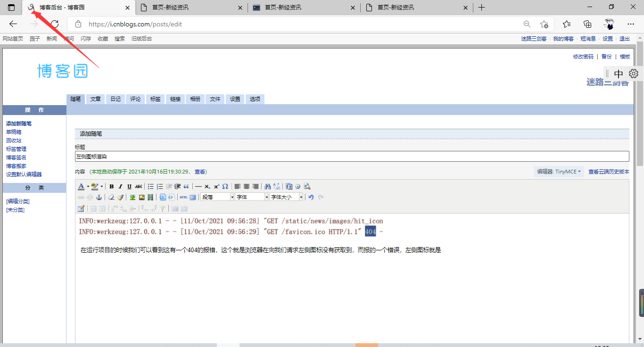Image resolution: width=644 pixels, height=347 pixels.
Task: Open 标签管理 in the left sidebar
Action: point(17,149)
